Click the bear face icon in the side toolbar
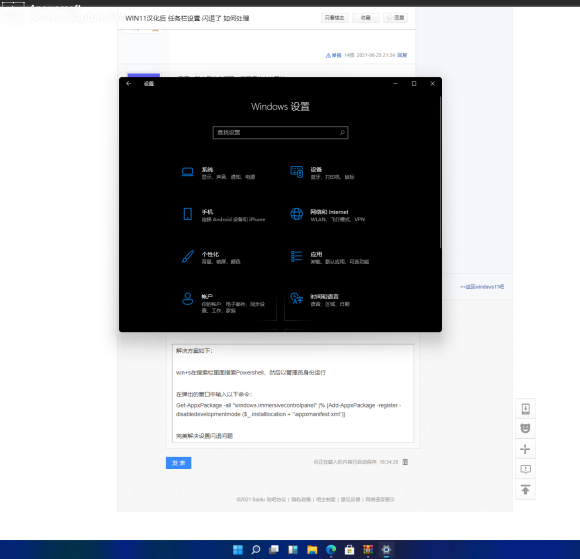Image resolution: width=580 pixels, height=559 pixels. [x=525, y=428]
